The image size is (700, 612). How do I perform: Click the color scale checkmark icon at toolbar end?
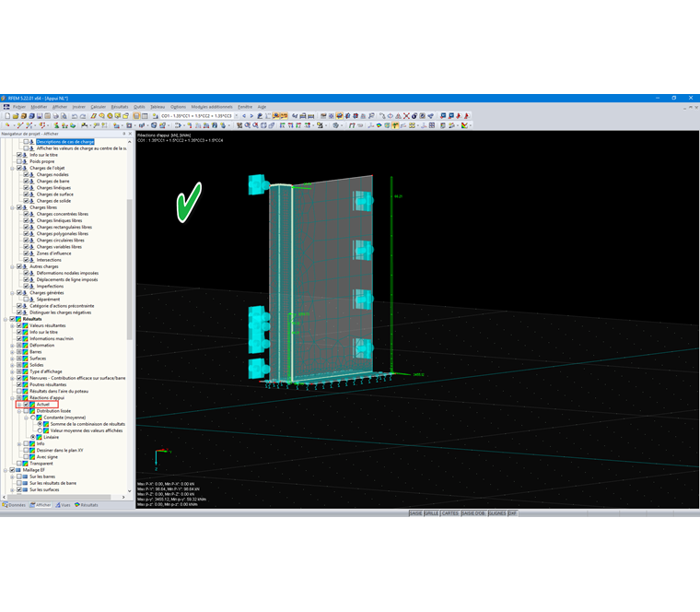(x=464, y=125)
